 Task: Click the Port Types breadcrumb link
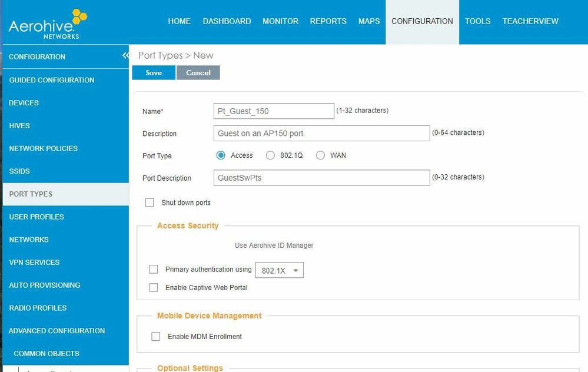pyautogui.click(x=161, y=55)
